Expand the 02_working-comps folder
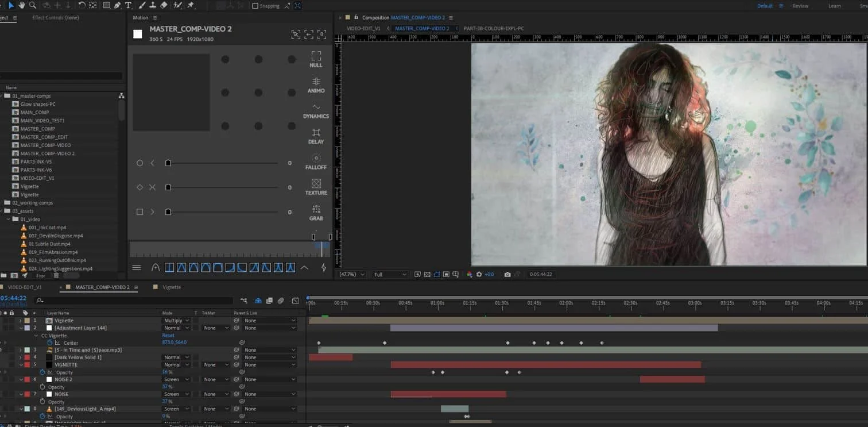Viewport: 868px width, 427px height. point(1,203)
